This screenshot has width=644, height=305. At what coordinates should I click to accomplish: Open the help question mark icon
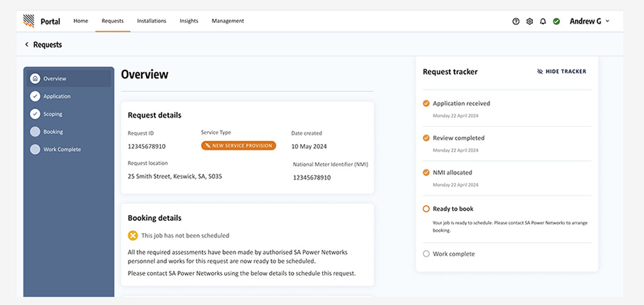pyautogui.click(x=516, y=21)
